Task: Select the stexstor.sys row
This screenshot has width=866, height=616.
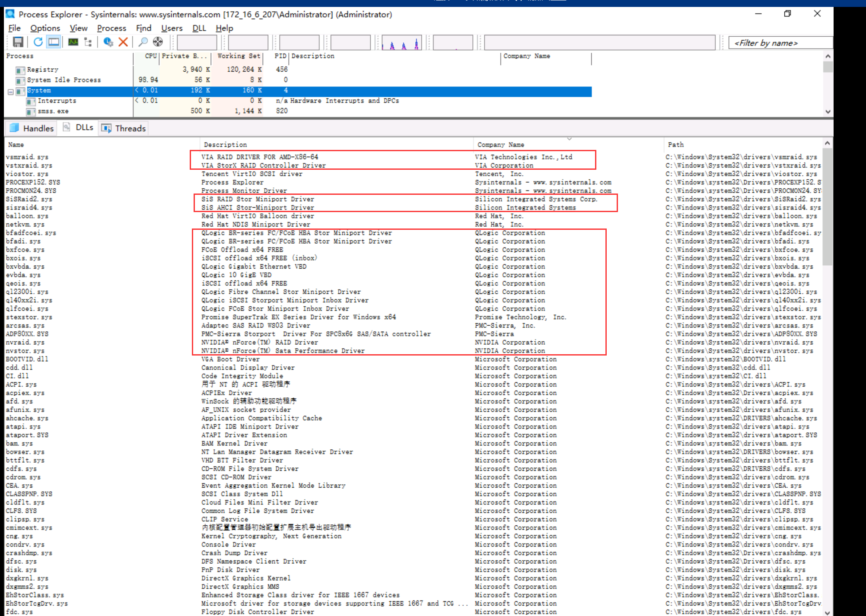Action: [x=413, y=317]
